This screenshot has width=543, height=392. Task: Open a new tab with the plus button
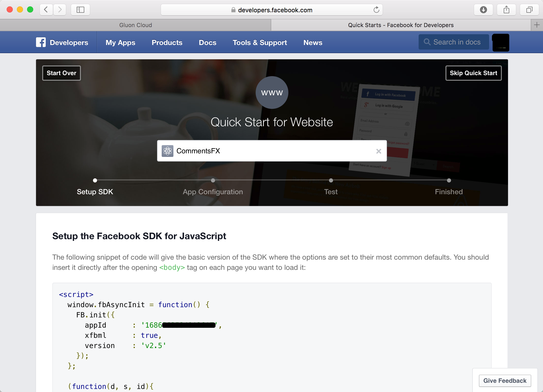(537, 25)
